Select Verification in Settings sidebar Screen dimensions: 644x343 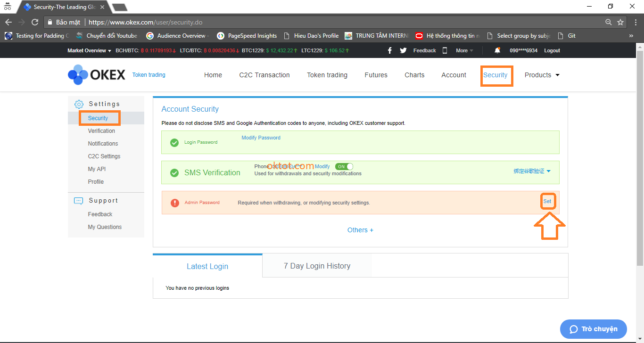[101, 131]
